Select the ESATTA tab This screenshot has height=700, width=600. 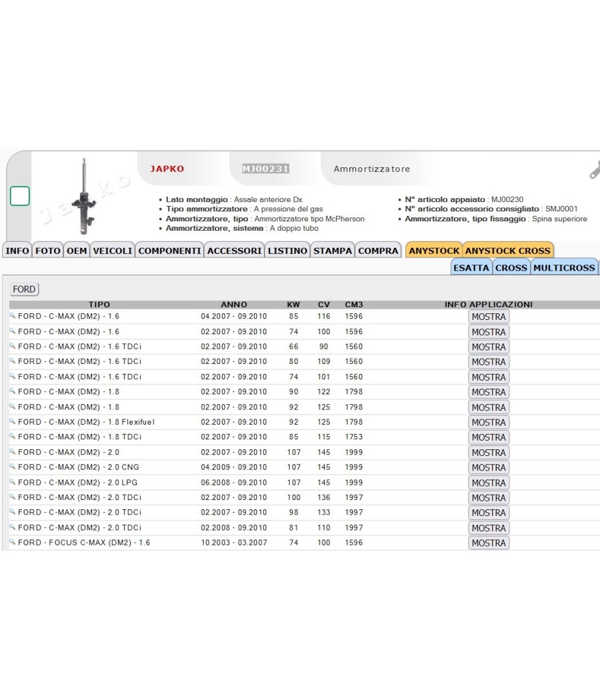tap(471, 267)
